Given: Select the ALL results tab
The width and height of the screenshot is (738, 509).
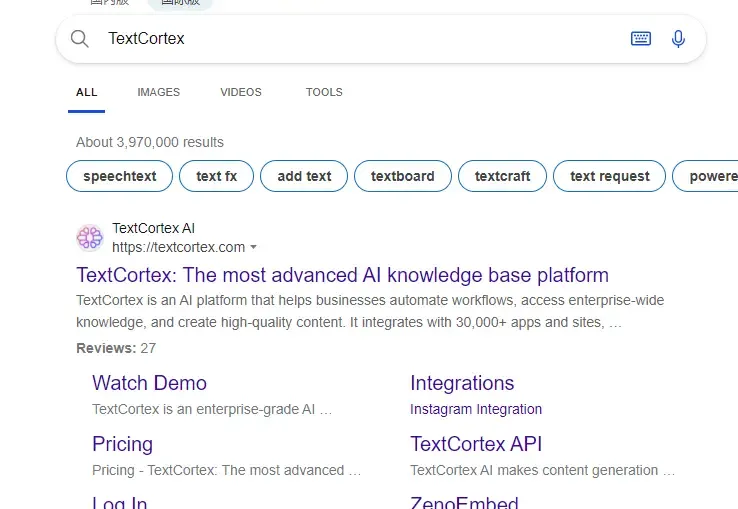Looking at the screenshot, I should (x=87, y=92).
